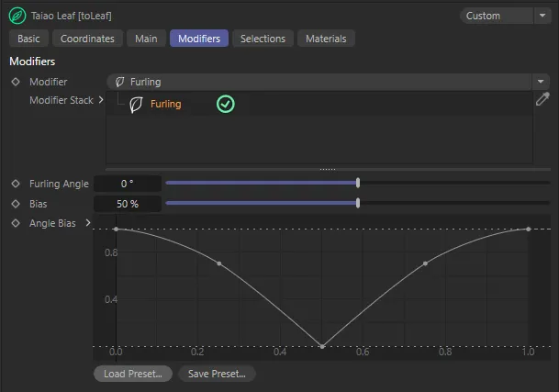
Task: Click the keyframe diamond next to Modifier
Action: [16, 82]
